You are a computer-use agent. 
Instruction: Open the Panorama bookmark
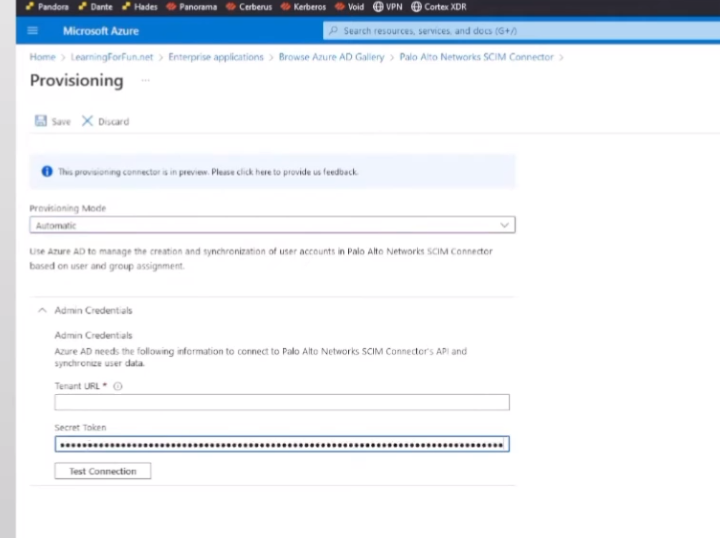192,7
